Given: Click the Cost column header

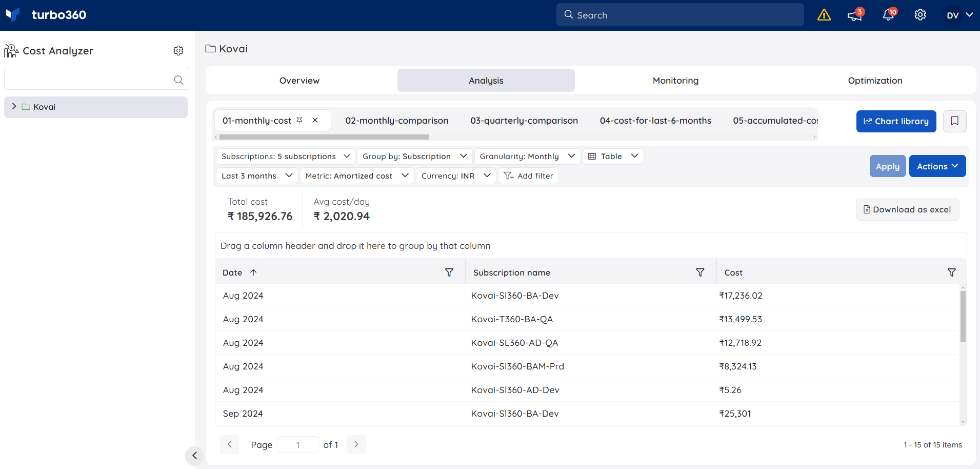Looking at the screenshot, I should coord(733,272).
